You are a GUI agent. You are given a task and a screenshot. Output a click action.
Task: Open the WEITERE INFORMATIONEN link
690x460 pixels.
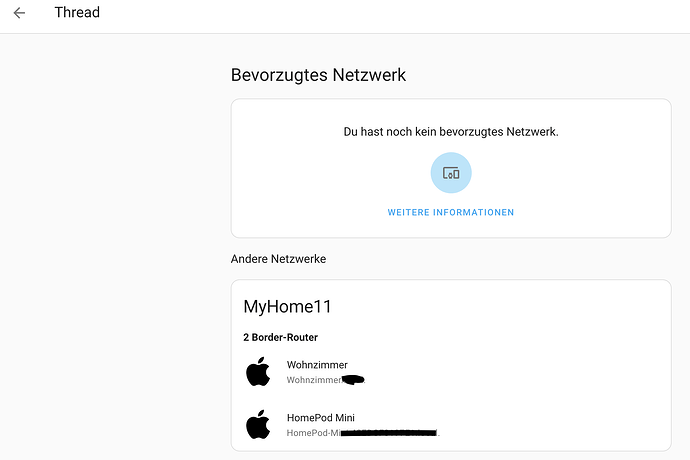point(451,212)
